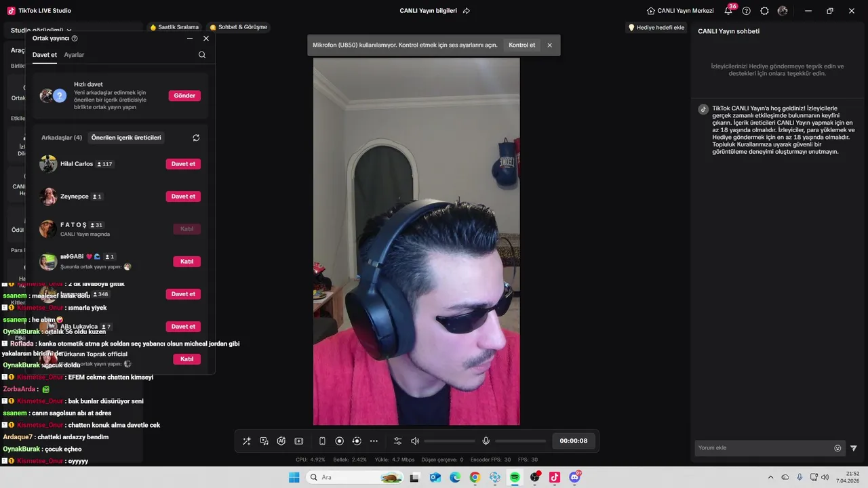Click the info icon beside Ortak yayıncı
Image resolution: width=868 pixels, height=488 pixels.
coord(75,39)
